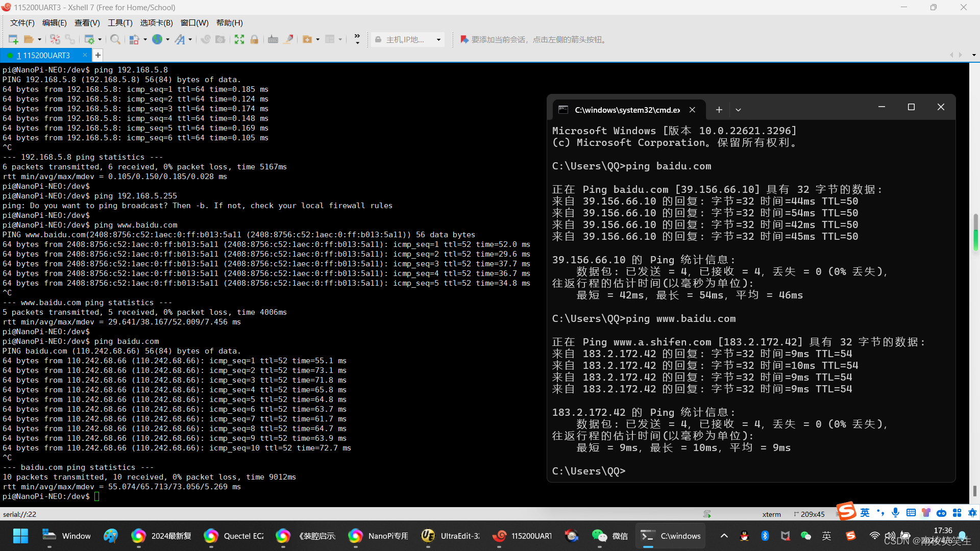
Task: Click the Highlight marker toolbar icon
Action: (288, 39)
